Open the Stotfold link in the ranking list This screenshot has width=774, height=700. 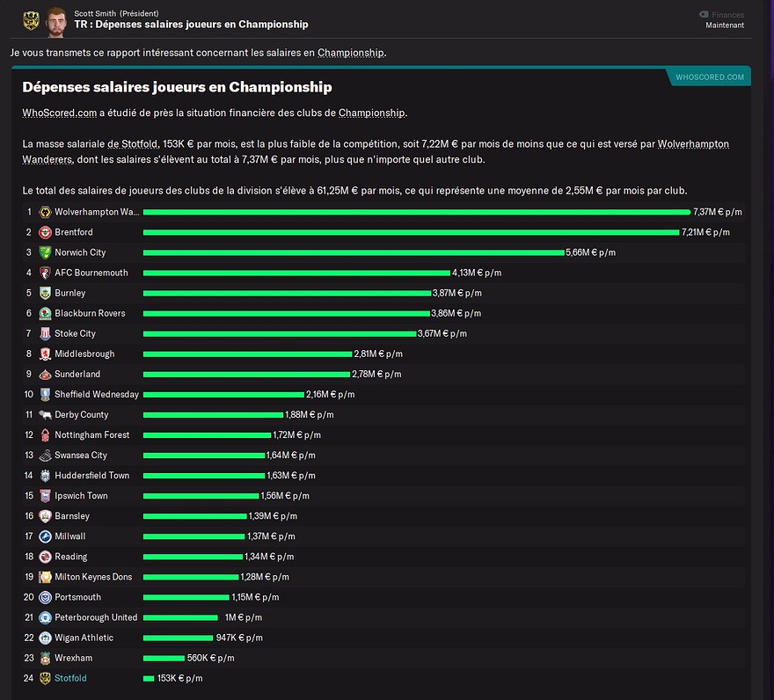(x=70, y=678)
